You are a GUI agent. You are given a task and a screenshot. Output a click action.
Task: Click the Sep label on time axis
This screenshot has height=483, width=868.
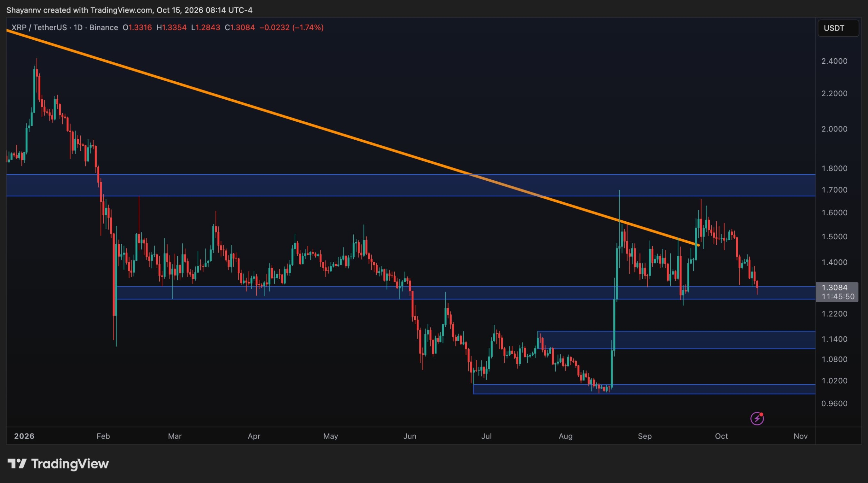(x=645, y=436)
